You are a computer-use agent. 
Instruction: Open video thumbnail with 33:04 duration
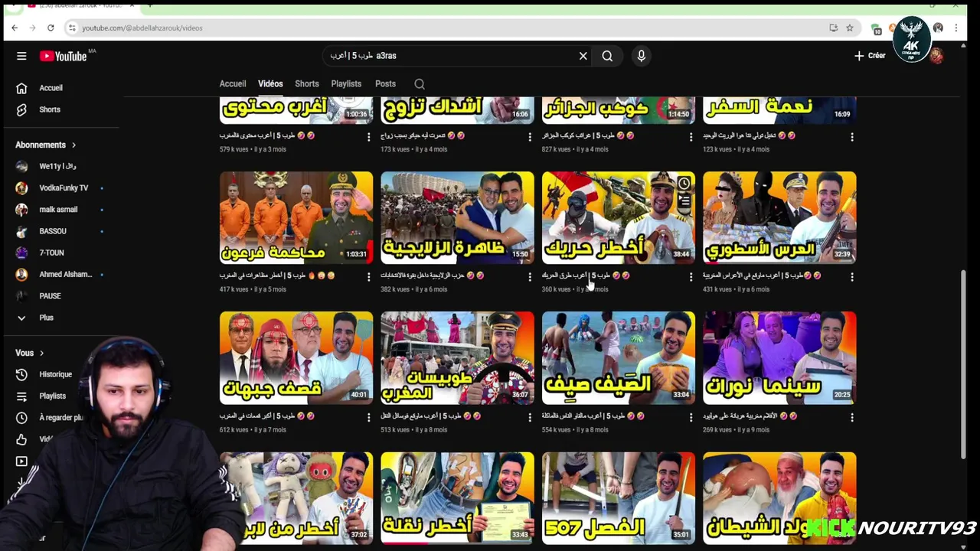(x=619, y=358)
